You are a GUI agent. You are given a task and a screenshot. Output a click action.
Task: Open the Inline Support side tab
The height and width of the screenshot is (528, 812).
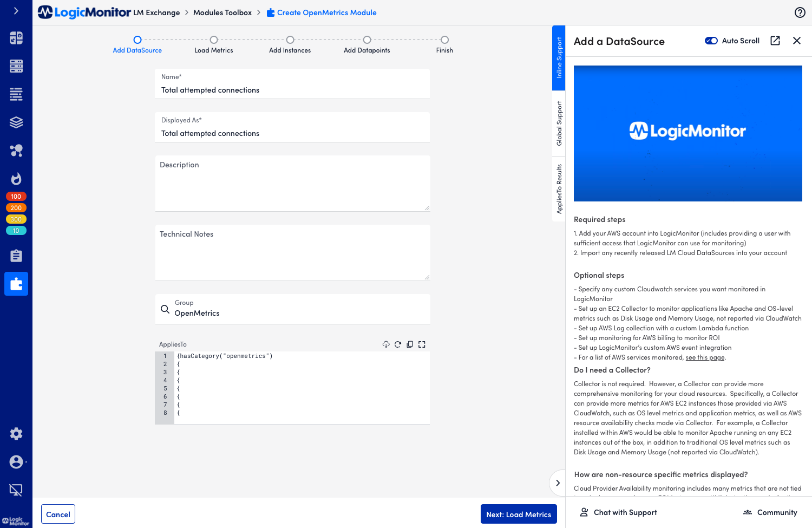pyautogui.click(x=559, y=58)
